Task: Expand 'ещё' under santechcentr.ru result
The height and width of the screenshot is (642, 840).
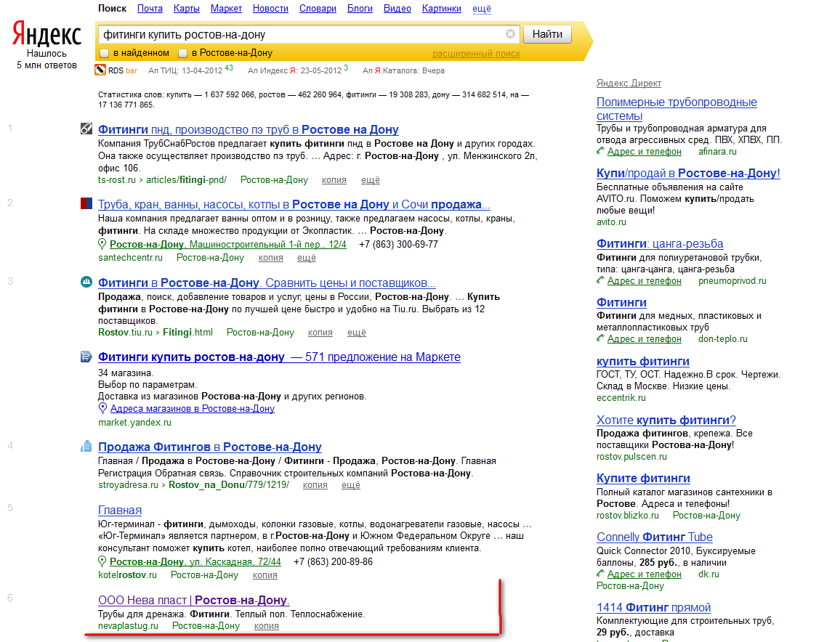Action: point(307,258)
